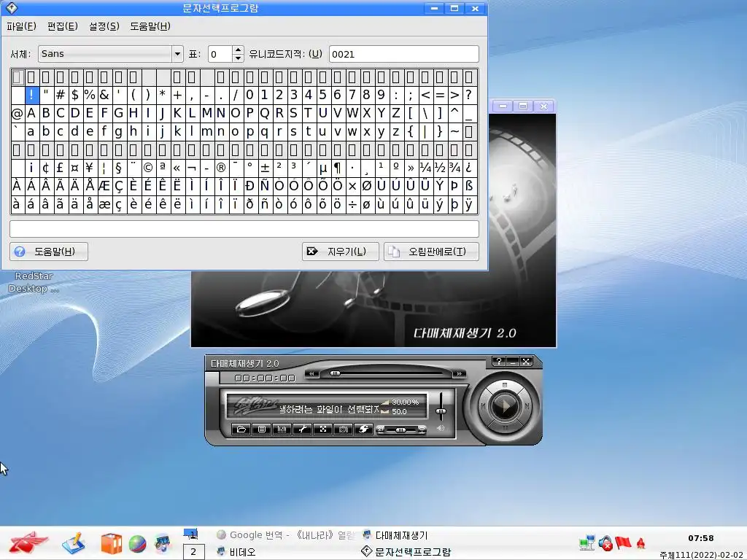This screenshot has width=747, height=560.
Task: Open the 설정(S) menu
Action: [x=104, y=26]
